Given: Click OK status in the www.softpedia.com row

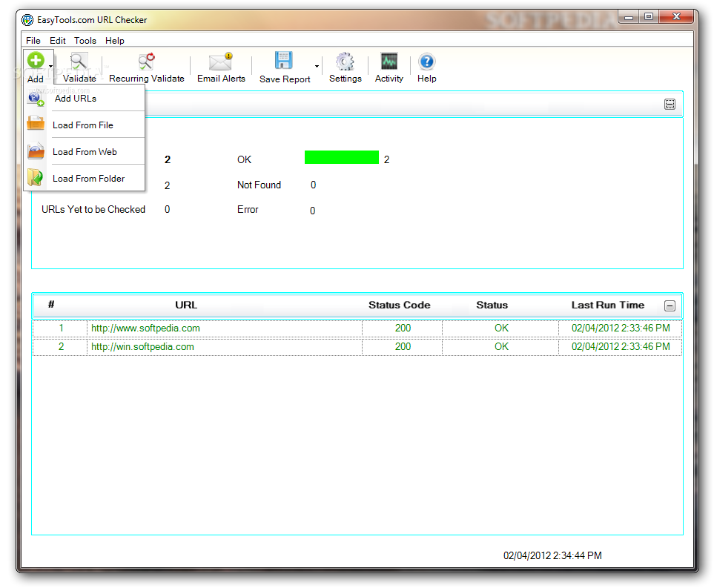Looking at the screenshot, I should pyautogui.click(x=501, y=328).
